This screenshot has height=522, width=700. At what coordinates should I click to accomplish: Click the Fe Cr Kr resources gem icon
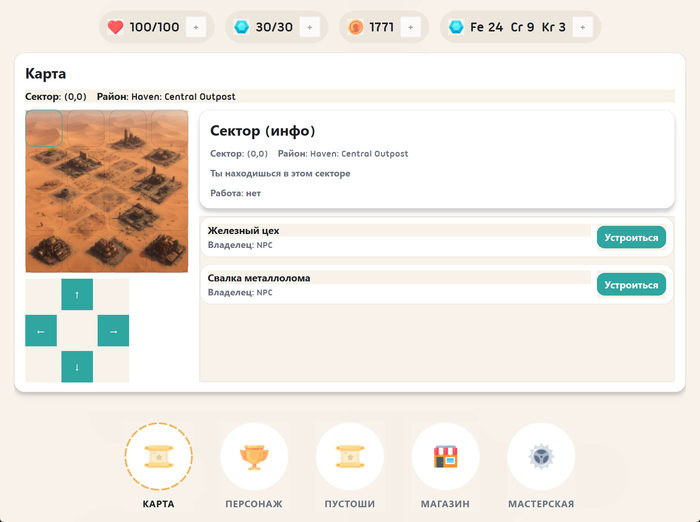coord(456,27)
